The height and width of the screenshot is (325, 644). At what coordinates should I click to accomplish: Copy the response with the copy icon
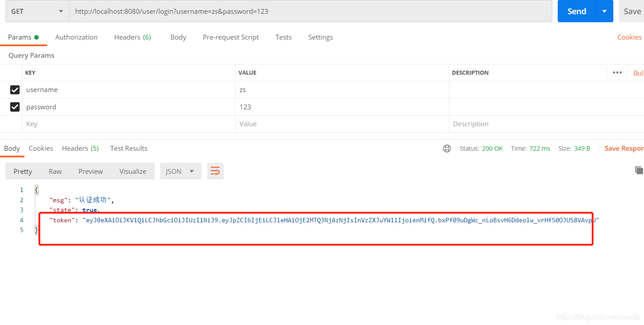click(639, 170)
